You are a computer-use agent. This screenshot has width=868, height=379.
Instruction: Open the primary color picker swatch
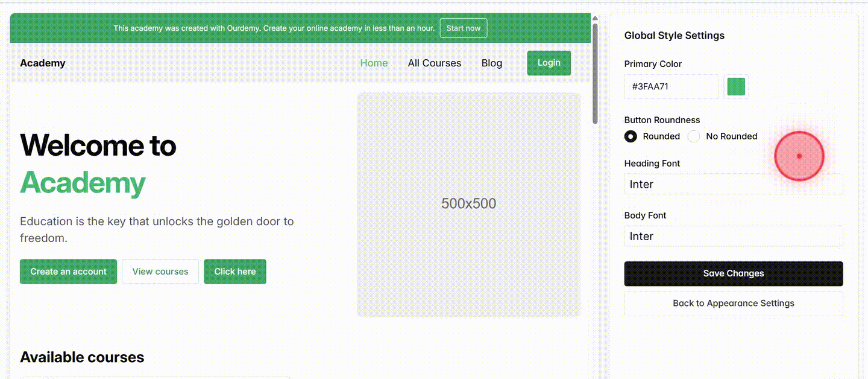[735, 86]
